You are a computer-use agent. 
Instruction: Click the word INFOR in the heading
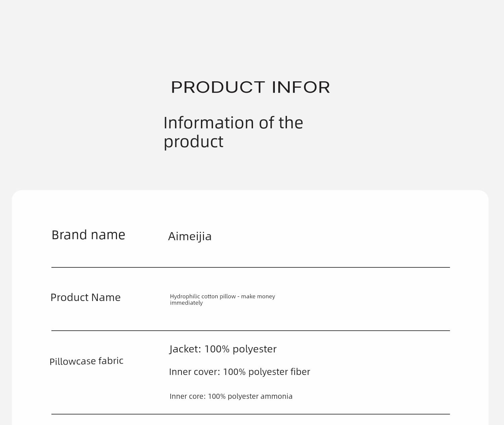click(x=301, y=87)
